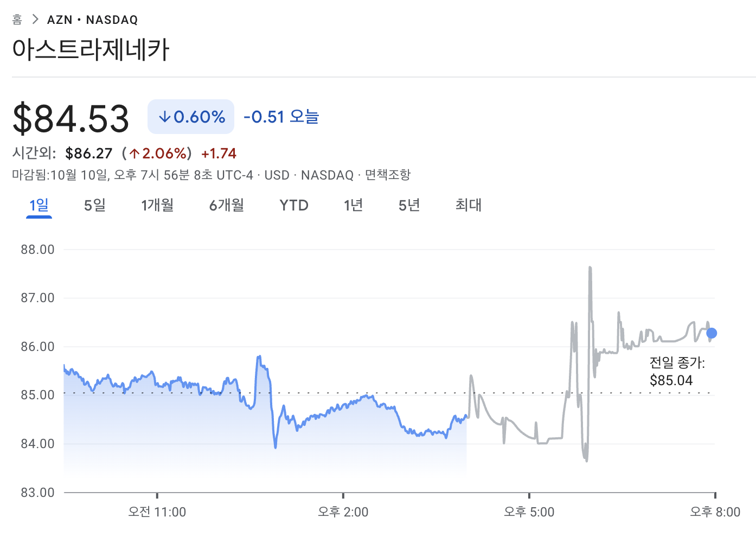Viewport: 756px width, 536px height.
Task: Choose the 1년 range tab
Action: tap(353, 205)
